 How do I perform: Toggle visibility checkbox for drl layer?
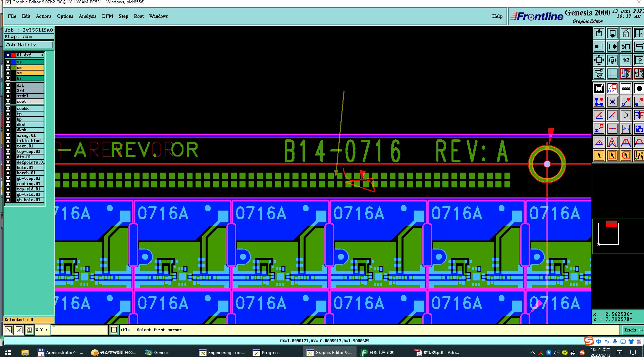click(8, 85)
